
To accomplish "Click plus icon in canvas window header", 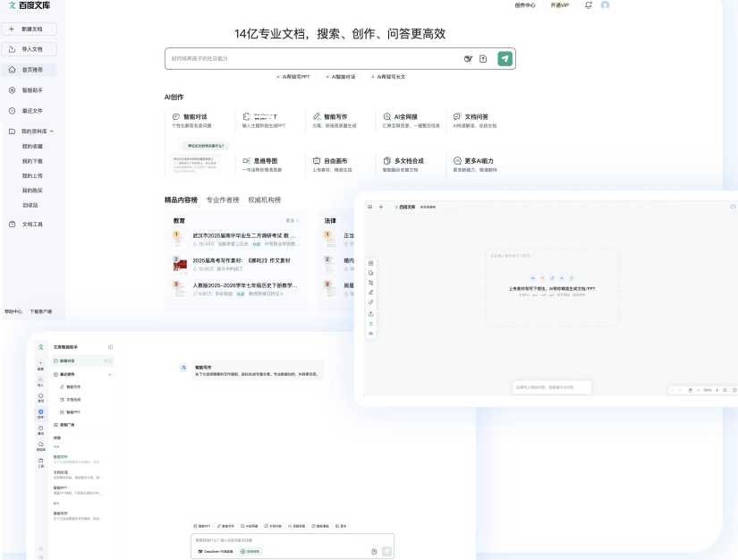I will (x=381, y=207).
